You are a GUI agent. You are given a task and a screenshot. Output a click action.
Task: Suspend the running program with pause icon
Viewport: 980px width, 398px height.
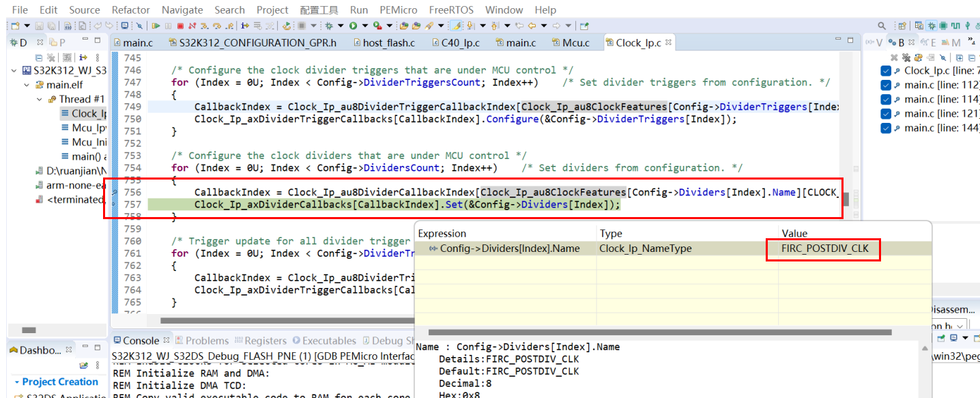169,25
